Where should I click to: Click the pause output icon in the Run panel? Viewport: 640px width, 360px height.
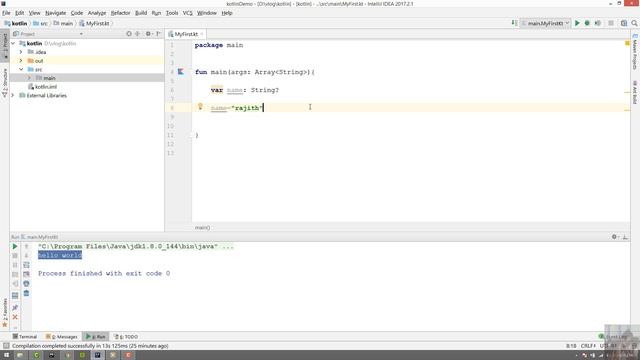pos(15,265)
